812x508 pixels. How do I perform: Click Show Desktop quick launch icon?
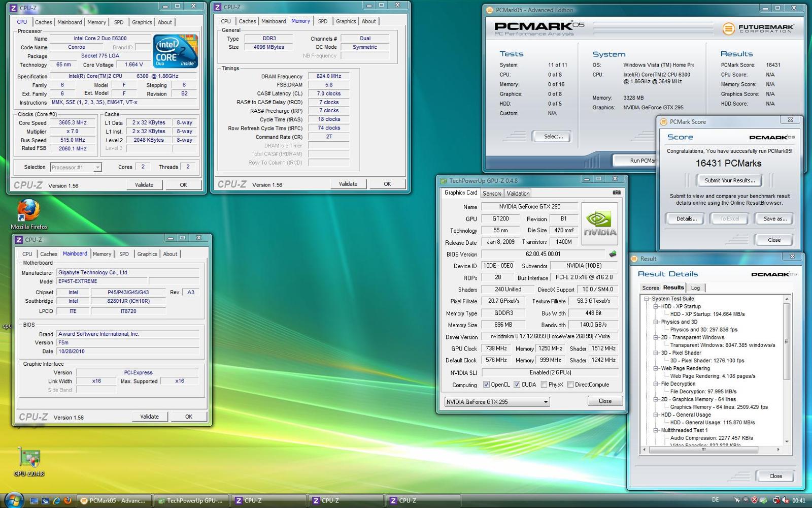(35, 501)
